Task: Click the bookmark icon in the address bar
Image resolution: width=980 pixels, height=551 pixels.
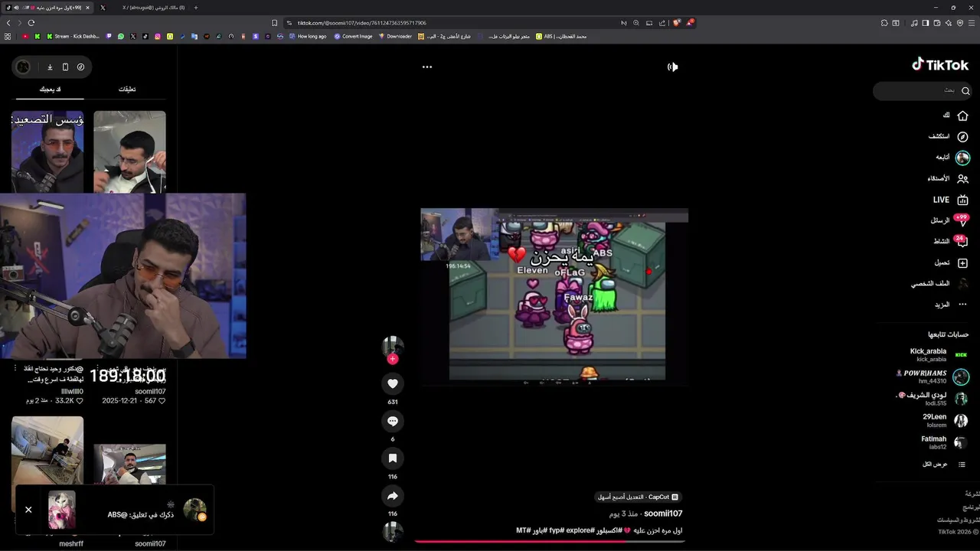Action: pos(274,23)
